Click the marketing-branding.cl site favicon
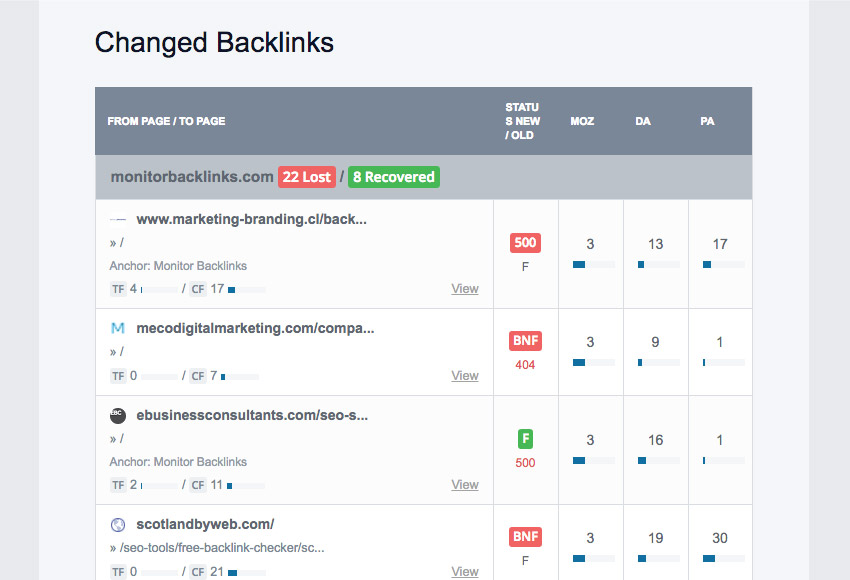This screenshot has width=850, height=580. pyautogui.click(x=118, y=220)
